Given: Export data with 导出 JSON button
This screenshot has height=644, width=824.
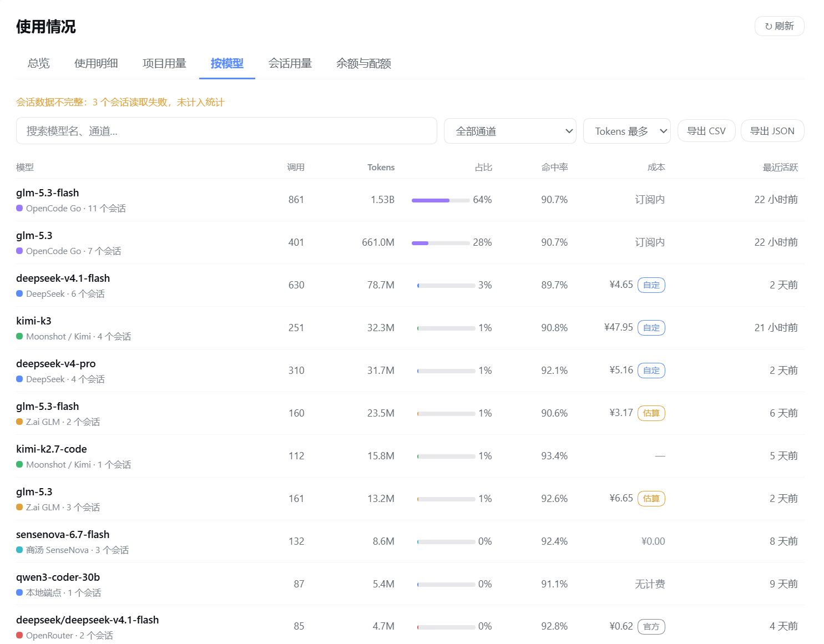Looking at the screenshot, I should click(772, 131).
